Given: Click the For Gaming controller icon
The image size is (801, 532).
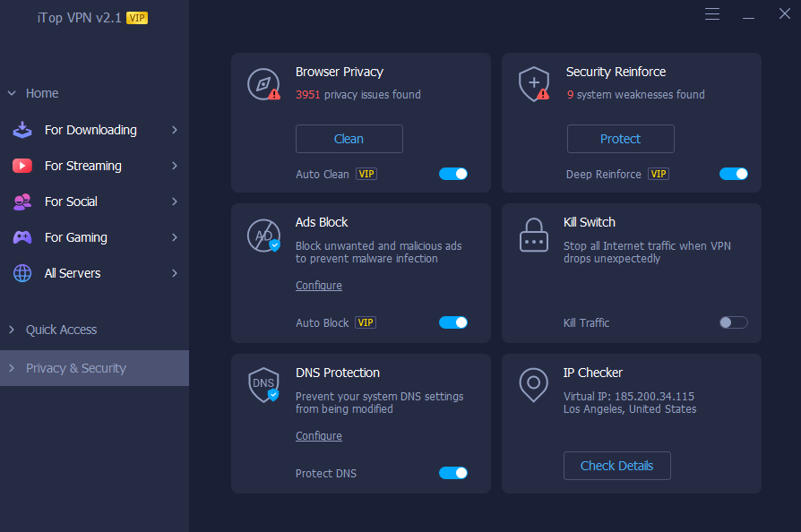Looking at the screenshot, I should click(x=22, y=237).
